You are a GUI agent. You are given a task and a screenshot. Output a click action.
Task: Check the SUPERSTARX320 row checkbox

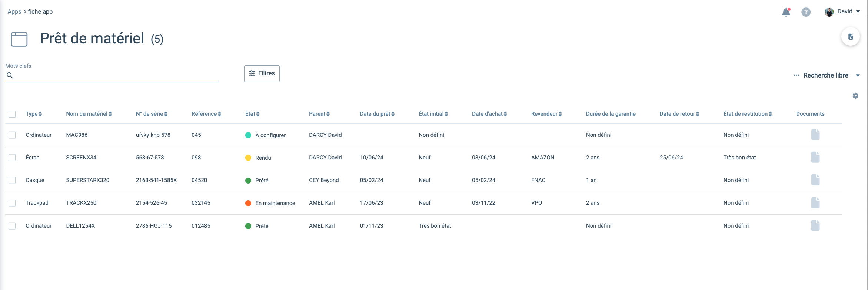(12, 180)
